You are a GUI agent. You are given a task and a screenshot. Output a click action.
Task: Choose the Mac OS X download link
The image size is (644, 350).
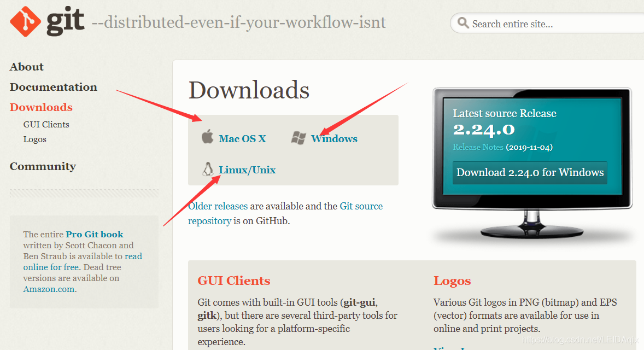click(x=242, y=138)
